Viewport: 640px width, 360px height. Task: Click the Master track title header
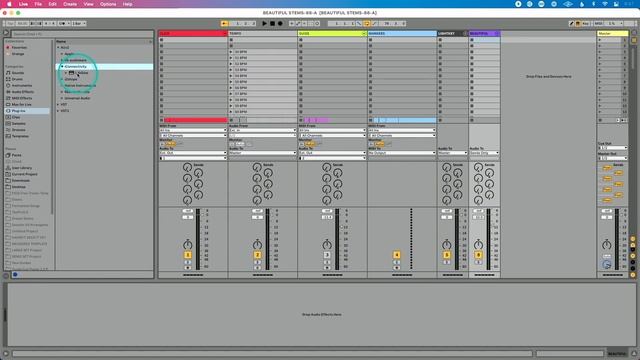[613, 33]
